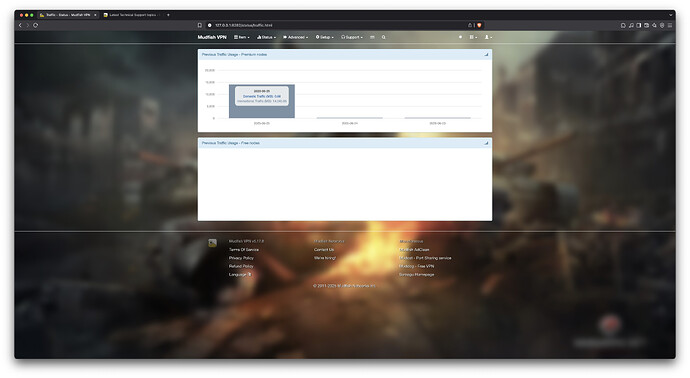The height and width of the screenshot is (378, 690).
Task: Open the user account dropdown in navbar
Action: [488, 37]
